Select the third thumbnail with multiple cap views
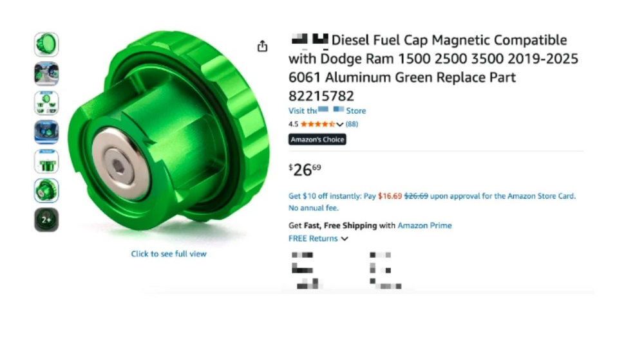This screenshot has width=644, height=337. tap(46, 103)
